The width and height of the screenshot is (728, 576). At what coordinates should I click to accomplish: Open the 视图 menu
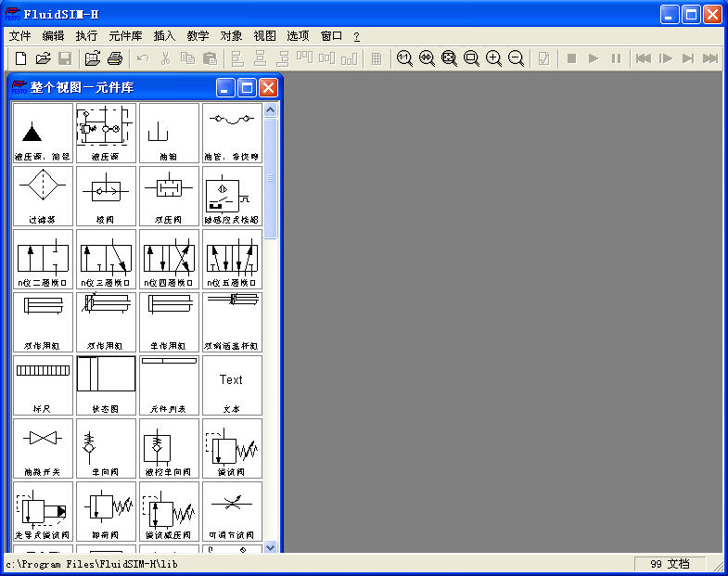264,36
